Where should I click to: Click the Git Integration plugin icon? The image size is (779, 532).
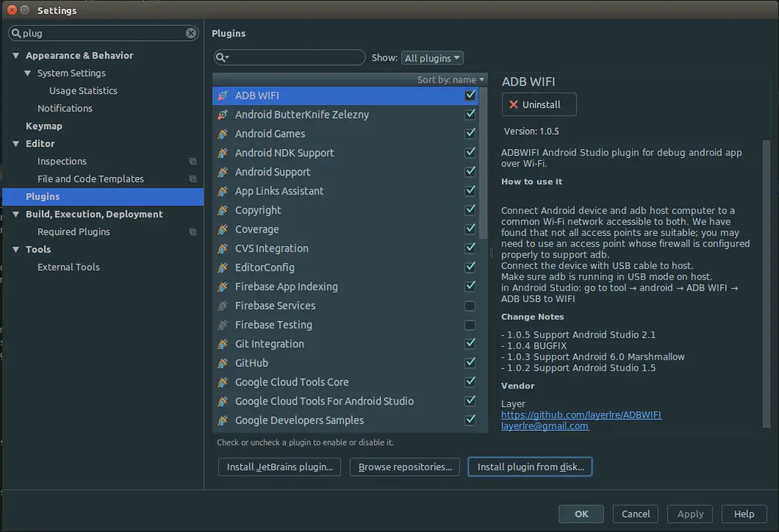tap(223, 344)
